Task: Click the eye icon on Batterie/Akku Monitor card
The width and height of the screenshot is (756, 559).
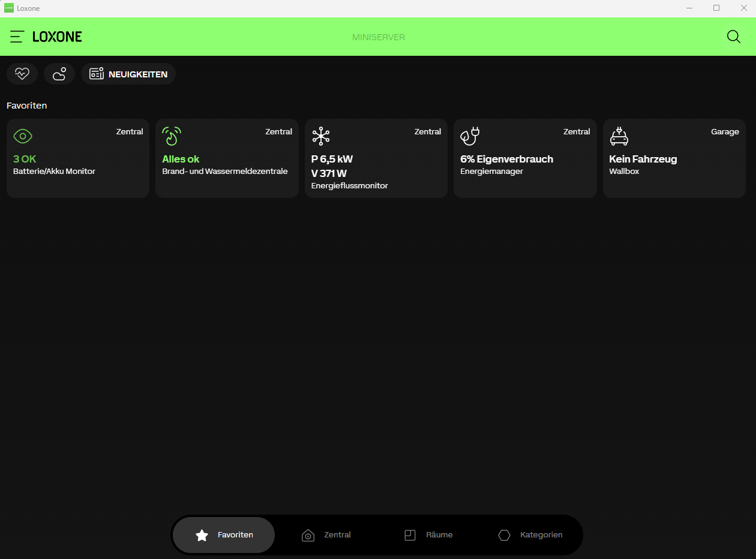Action: [23, 136]
